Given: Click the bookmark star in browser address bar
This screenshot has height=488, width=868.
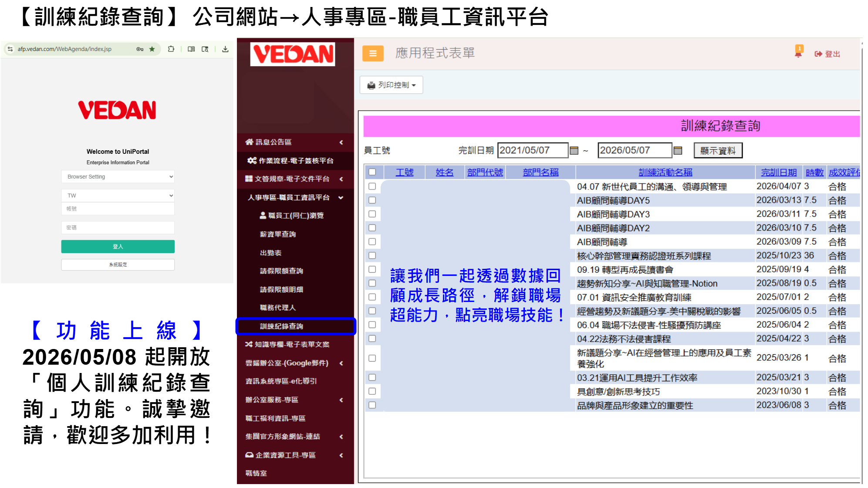Looking at the screenshot, I should tap(152, 49).
